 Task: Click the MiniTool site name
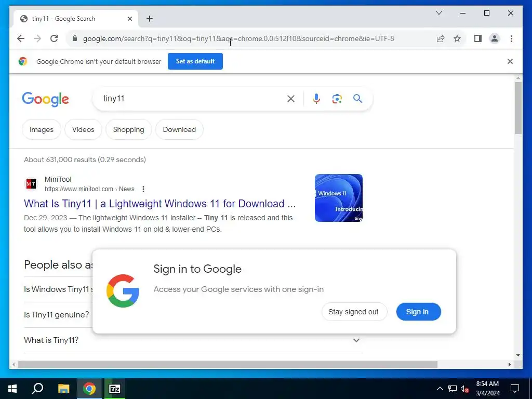point(58,179)
